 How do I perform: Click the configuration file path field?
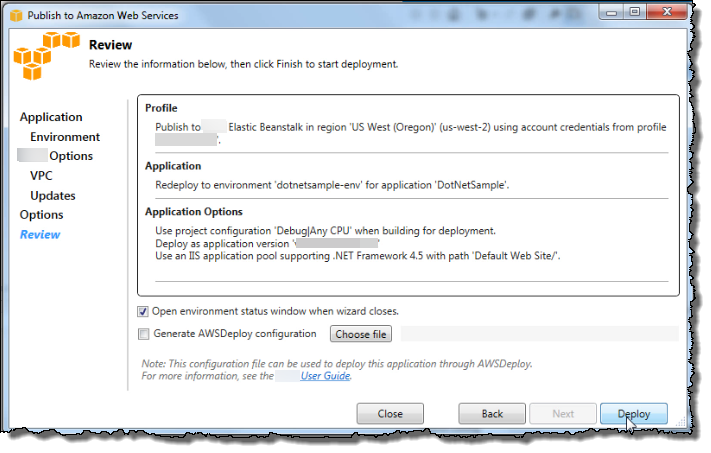(538, 334)
